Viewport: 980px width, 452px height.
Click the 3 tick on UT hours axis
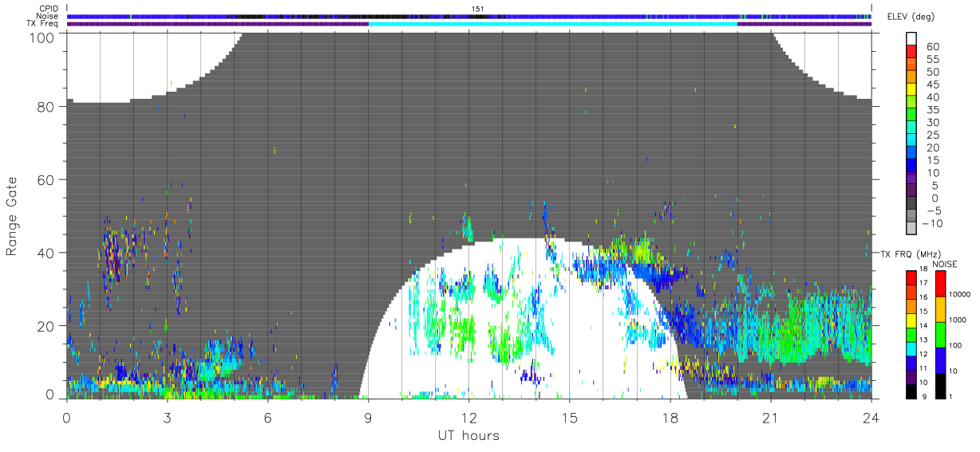pos(167,416)
